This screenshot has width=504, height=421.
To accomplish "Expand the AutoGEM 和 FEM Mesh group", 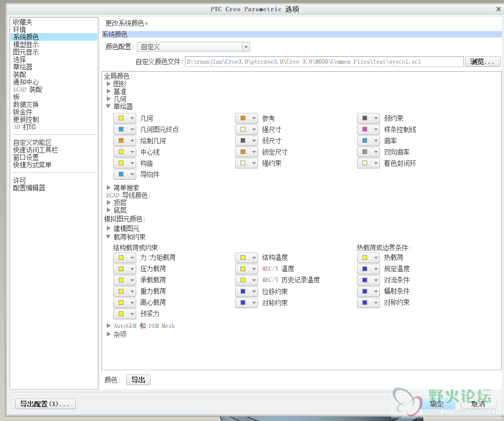I will click(108, 325).
